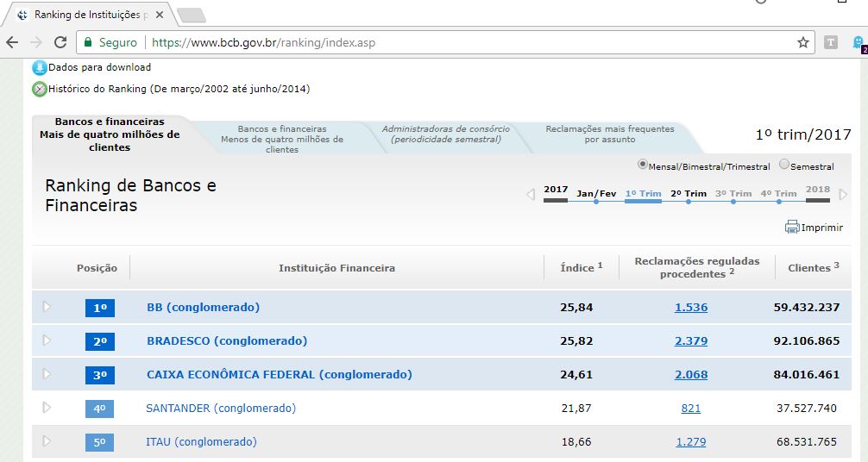
Task: Click complaints count 821 for Santander
Action: 691,409
